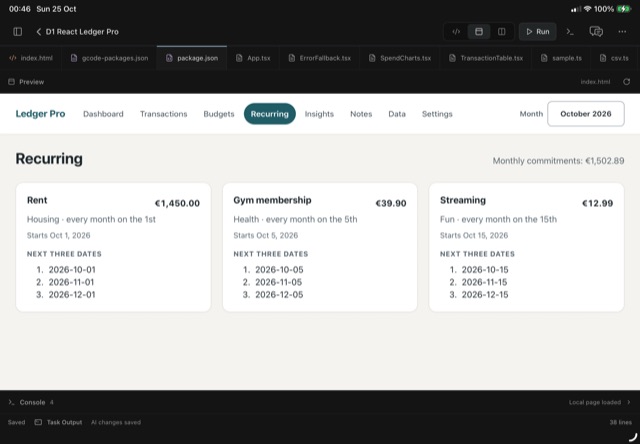Open the more options ellipsis menu
The image size is (640, 444).
(622, 31)
